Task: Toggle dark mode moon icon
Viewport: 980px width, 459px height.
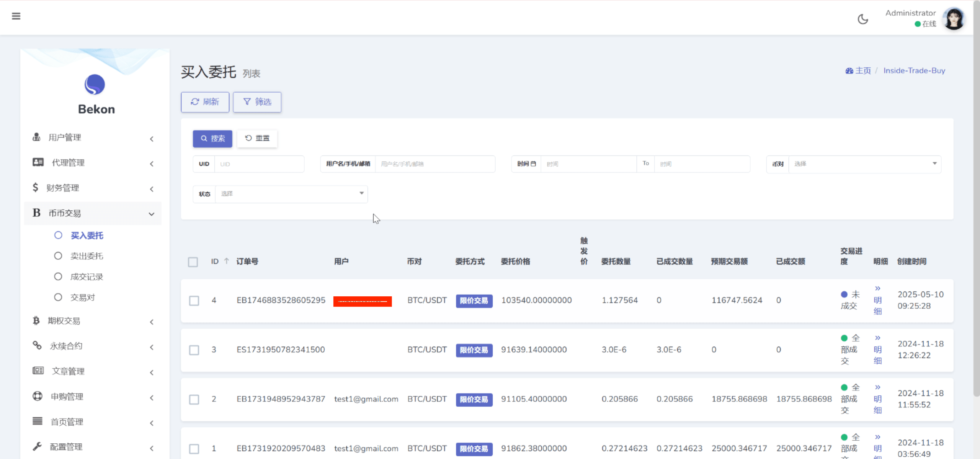Action: pos(862,19)
